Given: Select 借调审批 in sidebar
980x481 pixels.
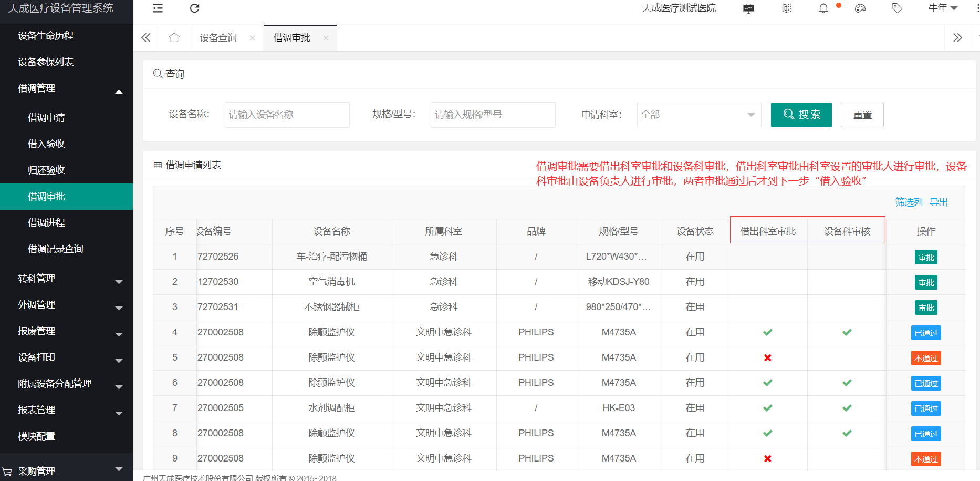Looking at the screenshot, I should point(66,197).
